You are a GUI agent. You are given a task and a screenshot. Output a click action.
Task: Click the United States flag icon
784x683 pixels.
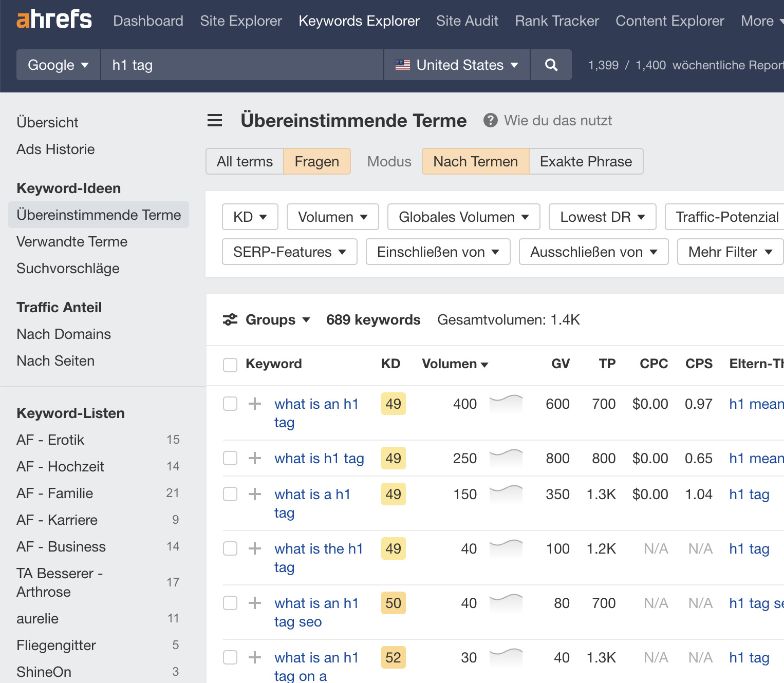[x=404, y=65]
